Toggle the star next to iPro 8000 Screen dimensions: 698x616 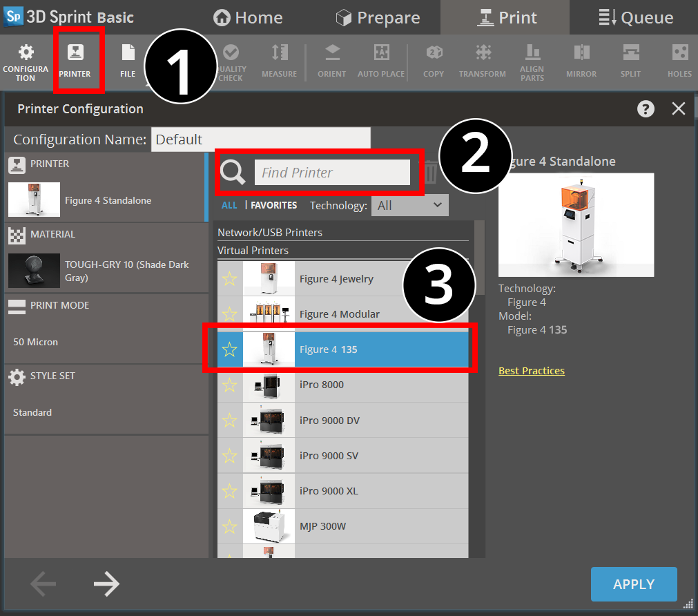point(229,385)
